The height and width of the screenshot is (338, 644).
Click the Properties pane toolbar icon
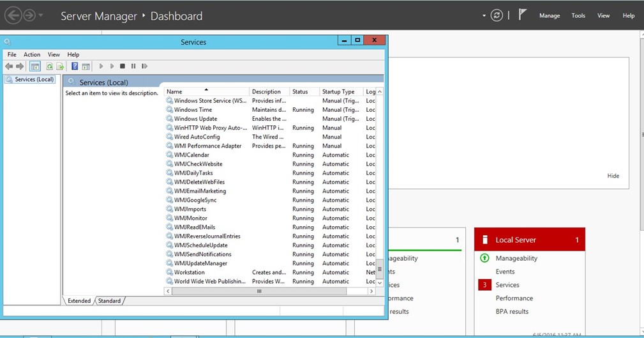tap(86, 66)
